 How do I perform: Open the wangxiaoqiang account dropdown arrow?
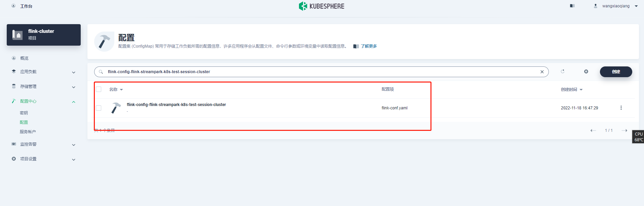pos(636,6)
